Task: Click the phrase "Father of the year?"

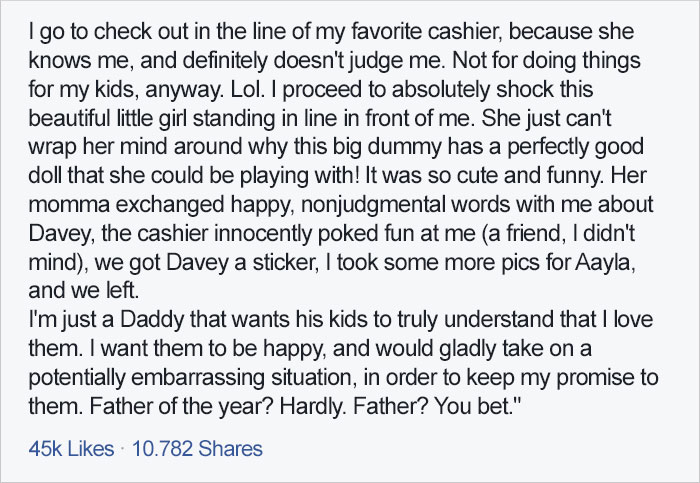Action: pyautogui.click(x=182, y=406)
